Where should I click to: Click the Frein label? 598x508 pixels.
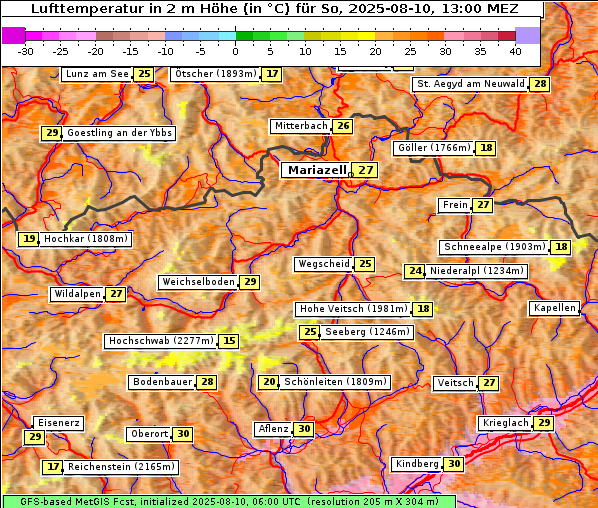pos(455,205)
